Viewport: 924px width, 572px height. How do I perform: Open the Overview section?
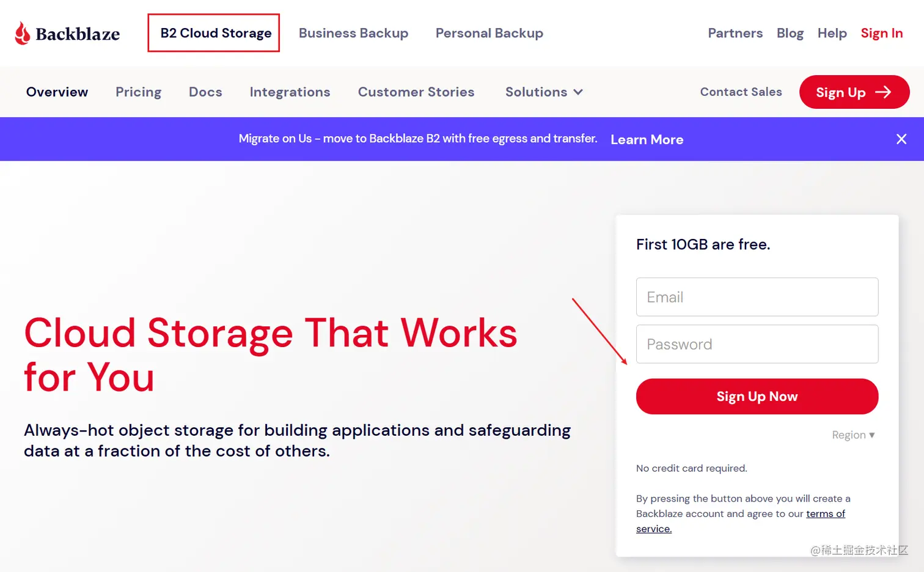57,92
